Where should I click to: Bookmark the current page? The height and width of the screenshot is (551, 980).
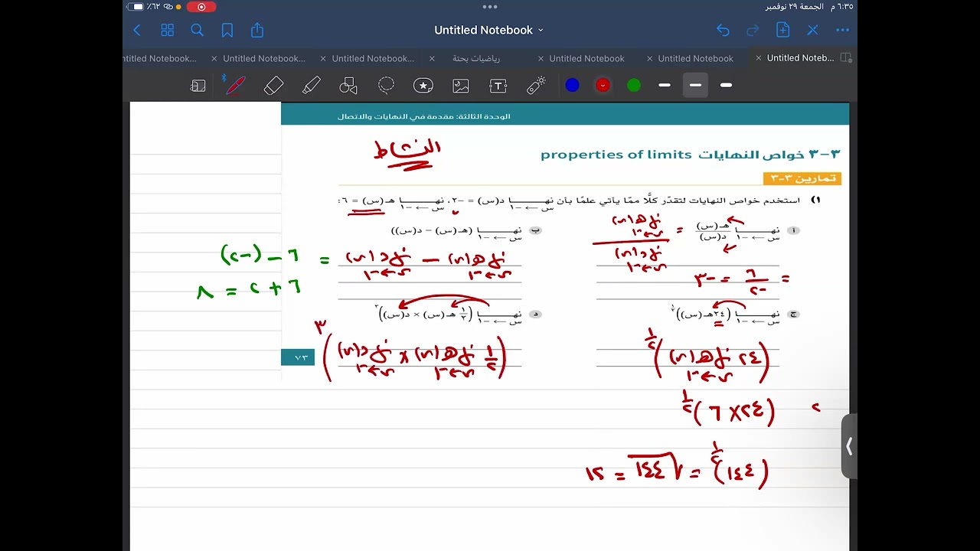pos(227,30)
